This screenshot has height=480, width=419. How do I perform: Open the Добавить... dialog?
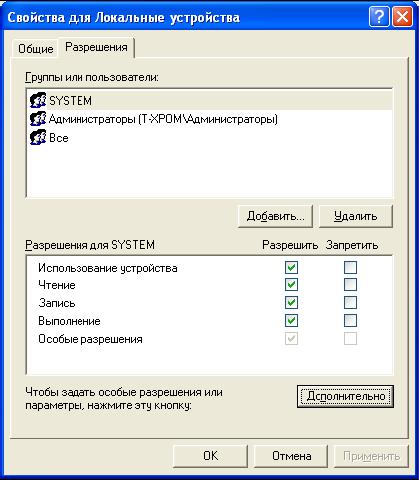[x=275, y=216]
